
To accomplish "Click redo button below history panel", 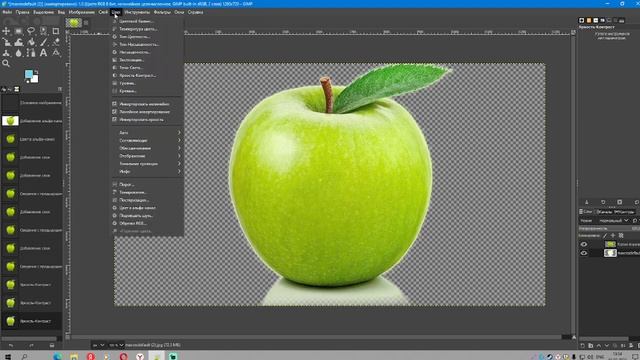I will pyautogui.click(x=31, y=345).
